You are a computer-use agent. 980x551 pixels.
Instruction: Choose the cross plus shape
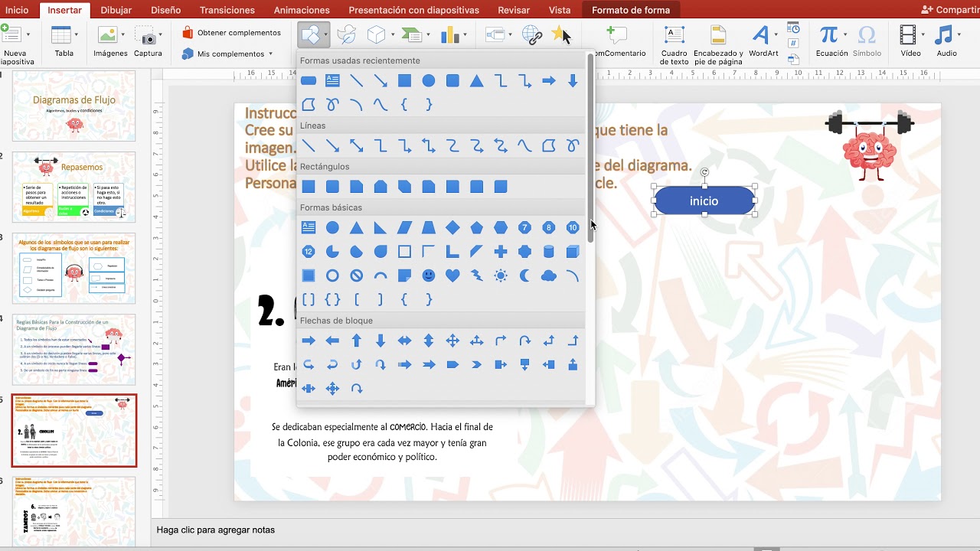coord(501,252)
